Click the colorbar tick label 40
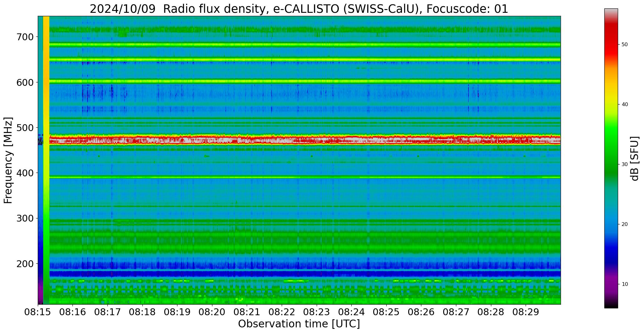Image resolution: width=644 pixels, height=333 pixels. pos(625,105)
